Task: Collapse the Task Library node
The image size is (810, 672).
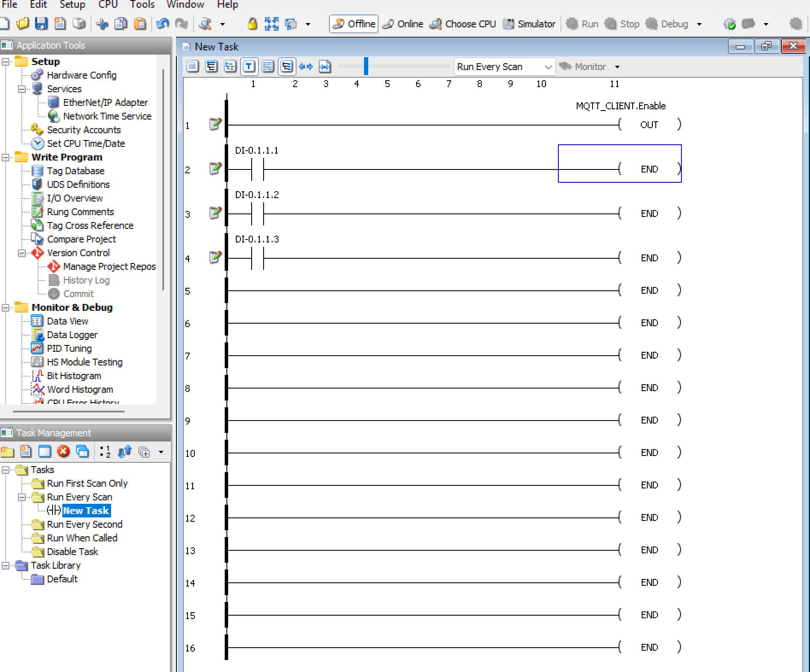Action: [x=6, y=566]
